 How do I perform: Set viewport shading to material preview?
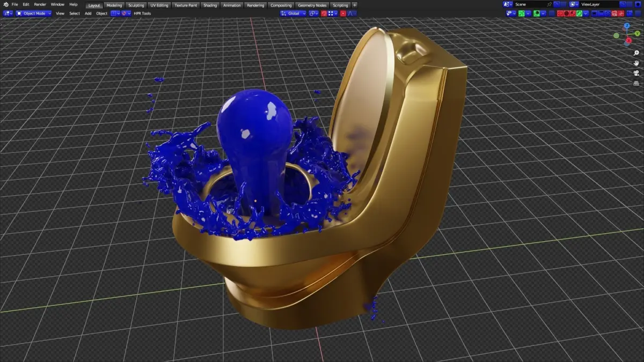(x=573, y=13)
